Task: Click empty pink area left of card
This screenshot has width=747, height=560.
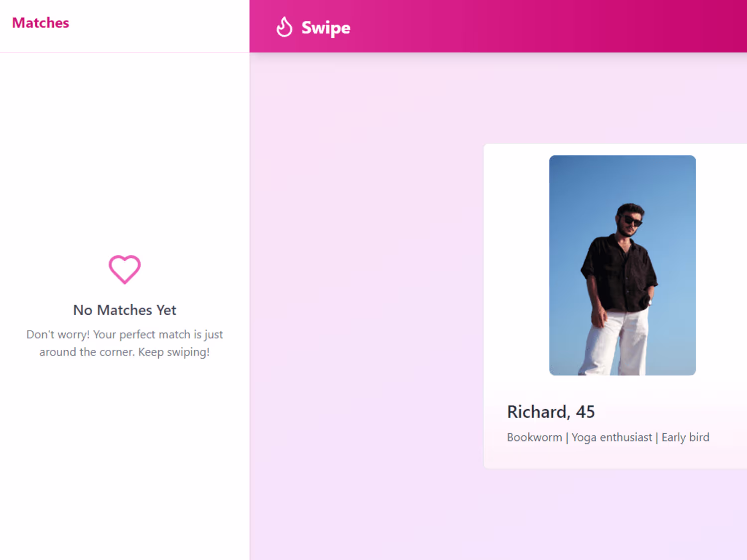Action: tap(366, 299)
